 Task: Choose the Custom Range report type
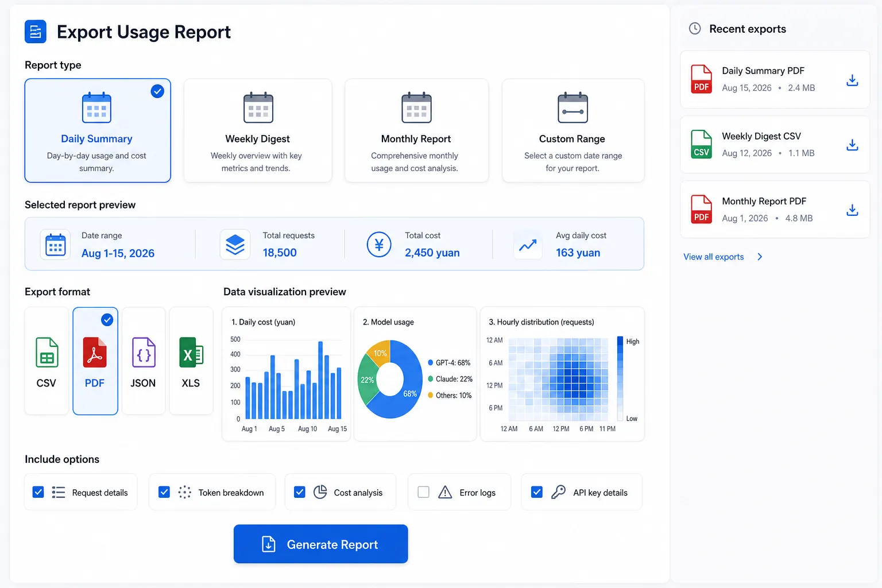click(573, 130)
